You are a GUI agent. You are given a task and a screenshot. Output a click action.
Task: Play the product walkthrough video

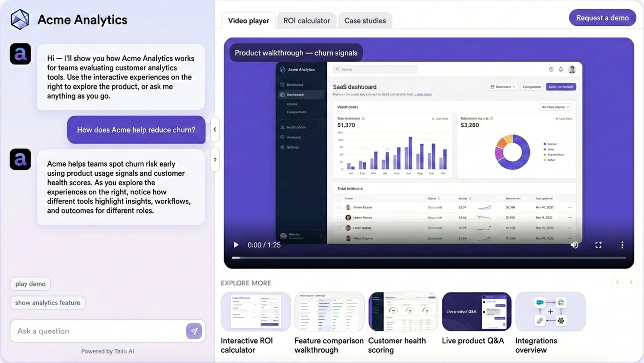[236, 245]
